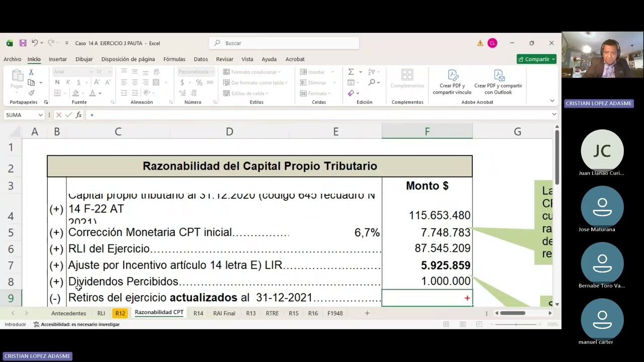The image size is (644, 362).
Task: Expand the formula bar
Action: click(554, 115)
